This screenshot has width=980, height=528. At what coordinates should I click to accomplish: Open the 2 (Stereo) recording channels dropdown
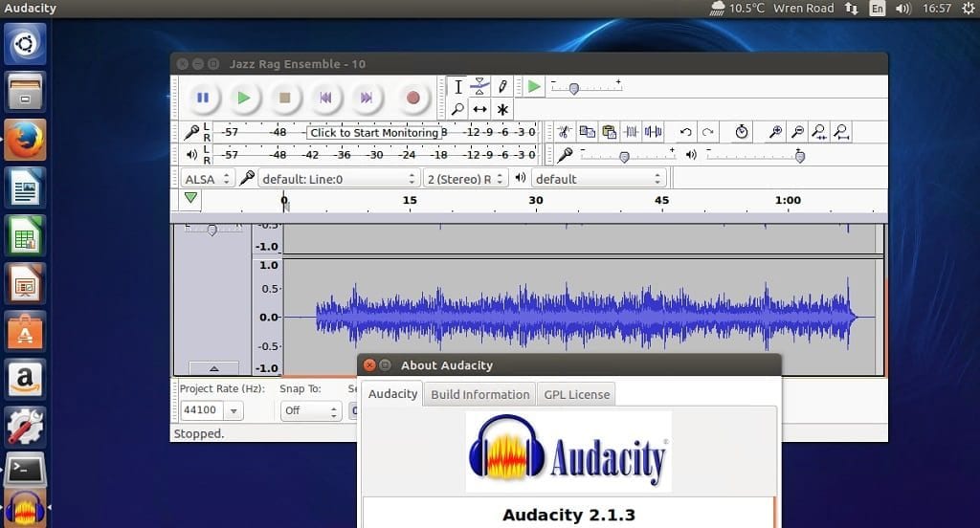465,179
